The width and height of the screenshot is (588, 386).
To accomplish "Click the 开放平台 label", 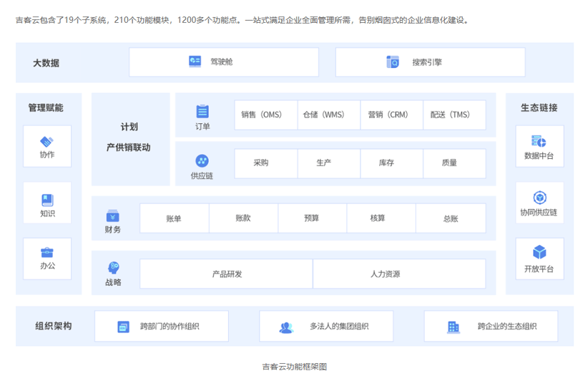I will [539, 269].
